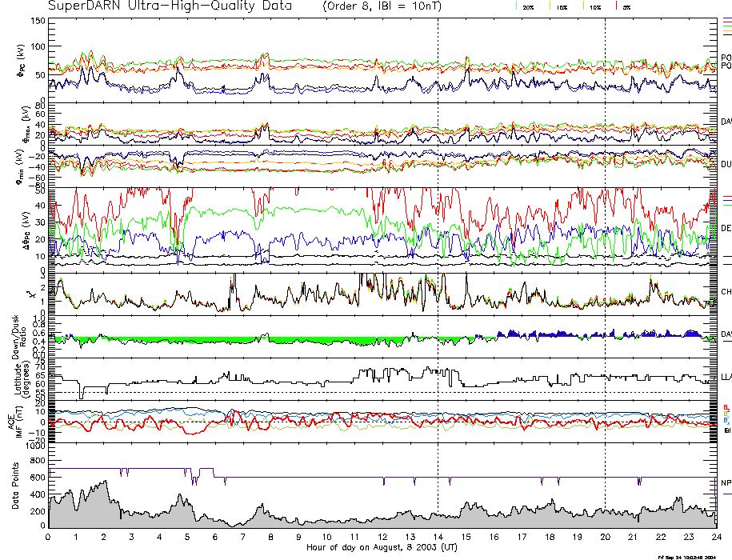The width and height of the screenshot is (732, 560).
Task: Click the NP label right of data points panel
Action: coord(726,482)
